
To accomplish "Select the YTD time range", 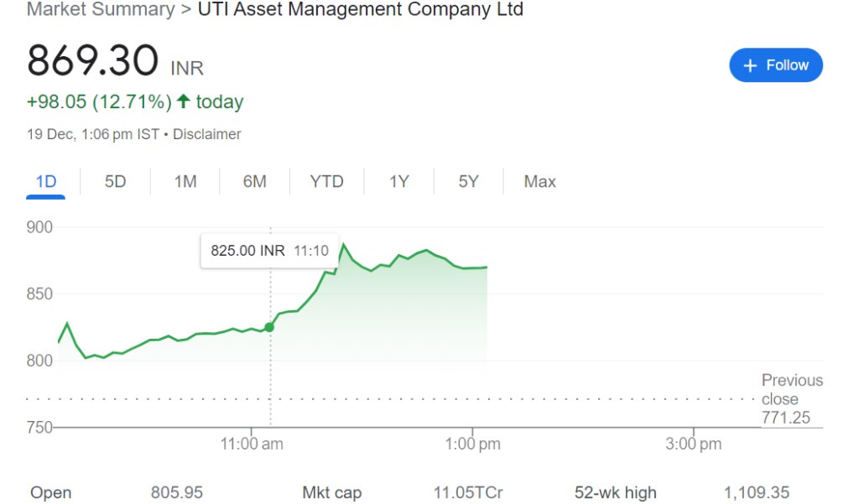I will [326, 181].
